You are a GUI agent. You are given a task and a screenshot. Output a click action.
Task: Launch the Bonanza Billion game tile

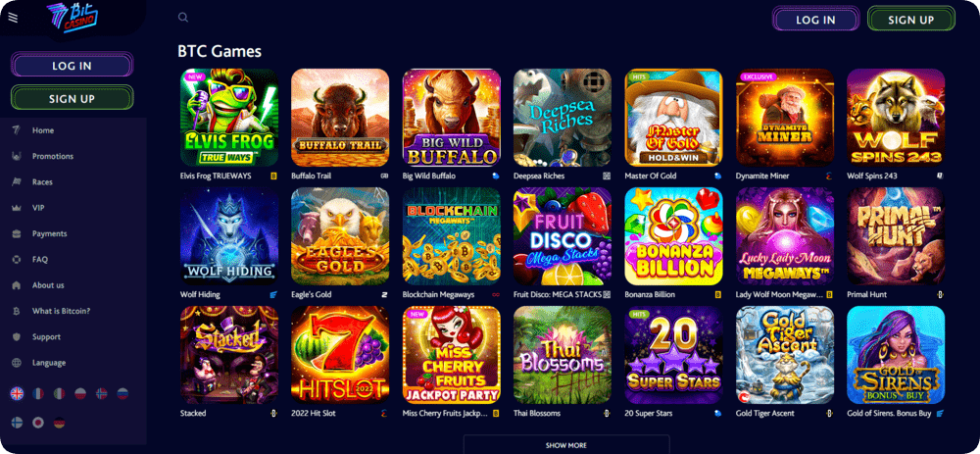[674, 235]
